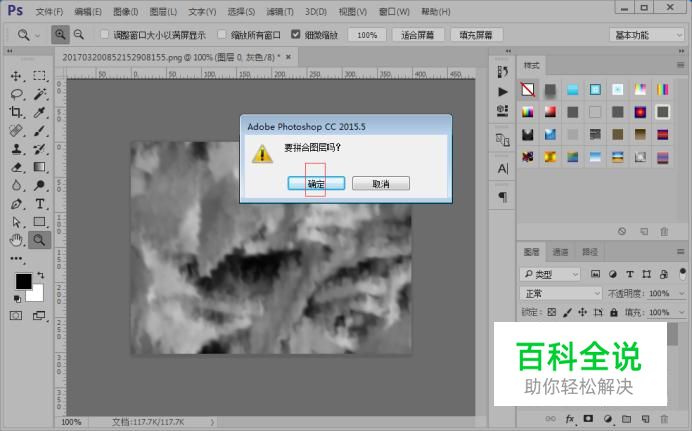
Task: Toggle type layer filter
Action: pos(630,274)
